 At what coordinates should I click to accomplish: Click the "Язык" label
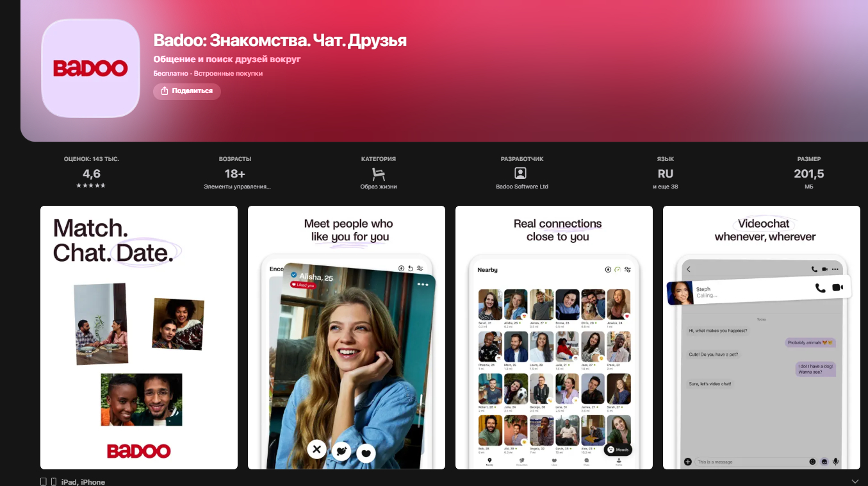point(666,159)
